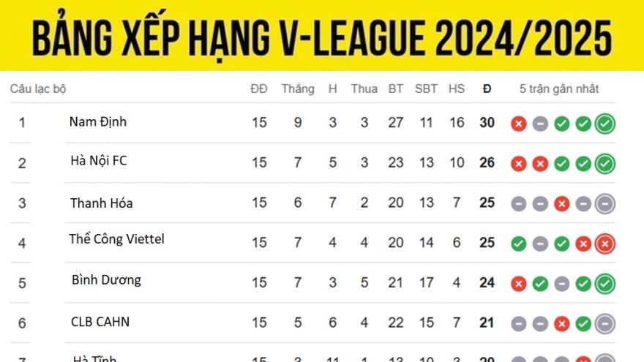
Task: Open the CLB CAHN club link
Action: click(100, 322)
